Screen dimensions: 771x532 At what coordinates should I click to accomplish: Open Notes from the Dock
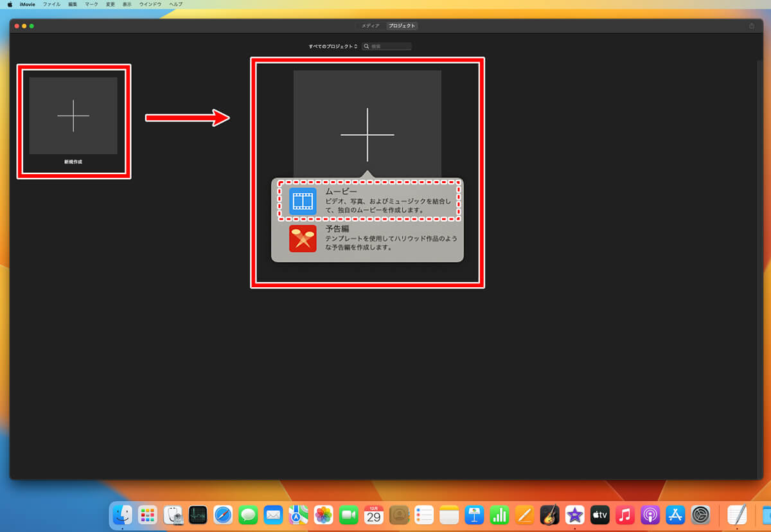(x=449, y=515)
